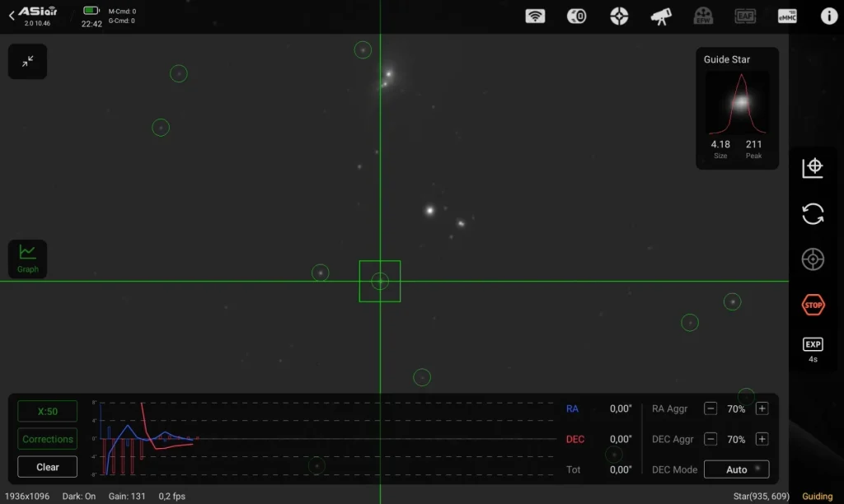
Task: Go back using the ASIAIR arrow
Action: (x=12, y=16)
